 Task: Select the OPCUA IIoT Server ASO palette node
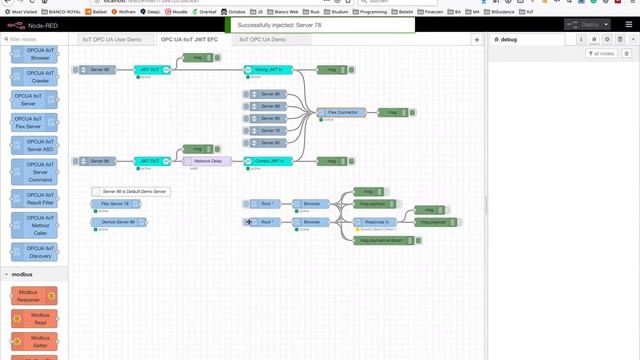(34, 145)
